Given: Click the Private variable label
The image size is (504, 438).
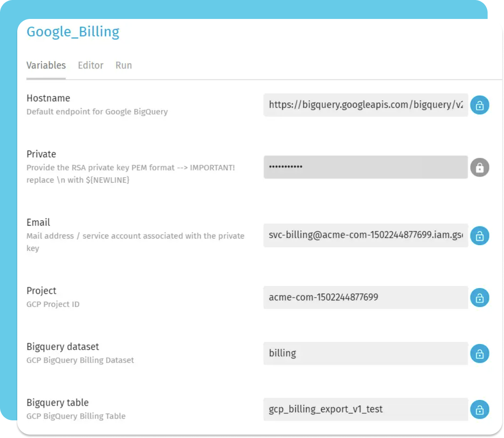Looking at the screenshot, I should click(41, 154).
